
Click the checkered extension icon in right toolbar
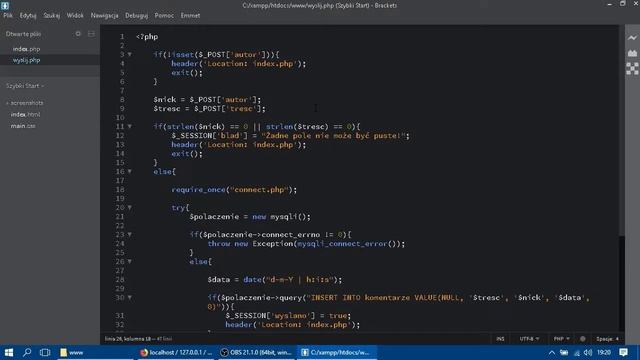pyautogui.click(x=632, y=69)
